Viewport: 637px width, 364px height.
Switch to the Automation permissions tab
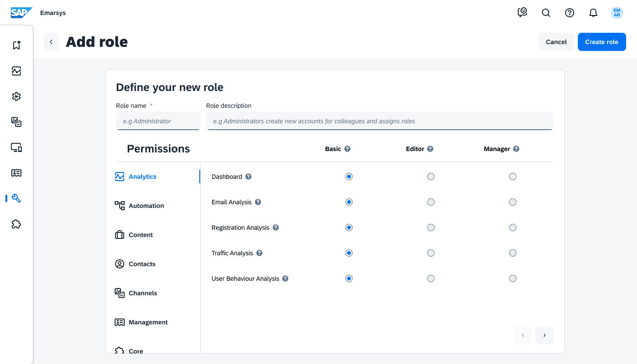point(146,206)
